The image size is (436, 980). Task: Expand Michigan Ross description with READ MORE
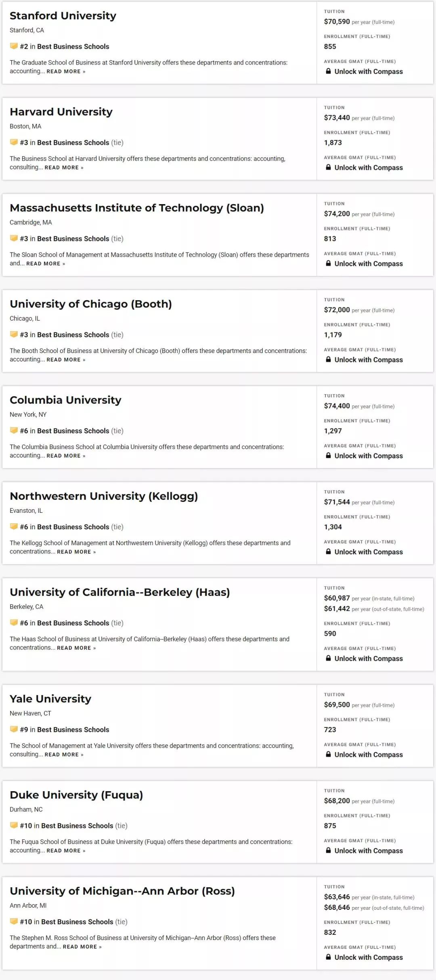(82, 947)
